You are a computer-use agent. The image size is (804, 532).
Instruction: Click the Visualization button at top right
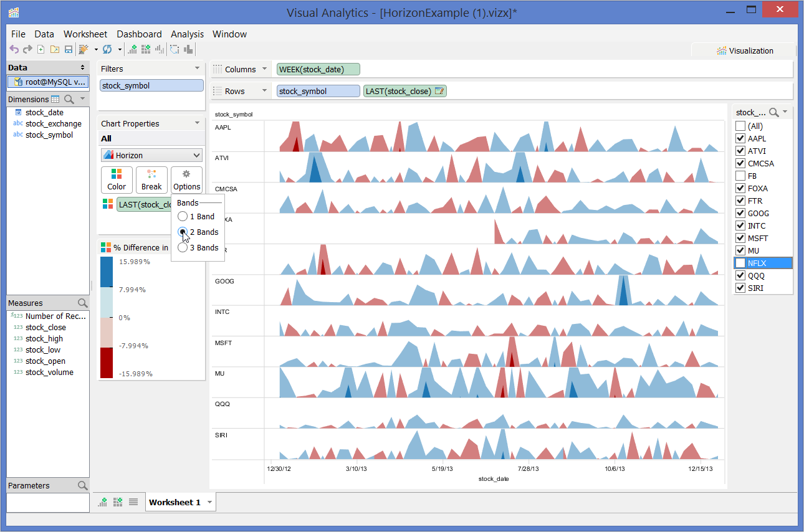click(744, 51)
